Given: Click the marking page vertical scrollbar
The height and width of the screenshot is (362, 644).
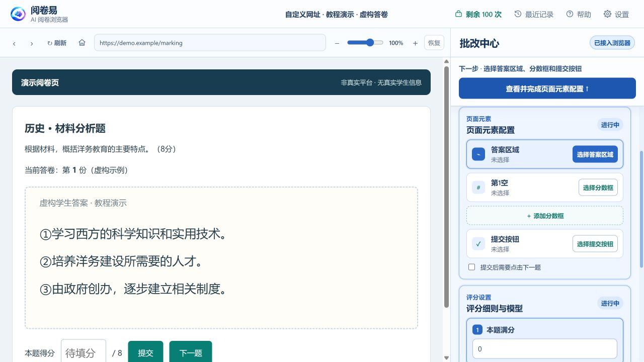Looking at the screenshot, I should tap(446, 187).
